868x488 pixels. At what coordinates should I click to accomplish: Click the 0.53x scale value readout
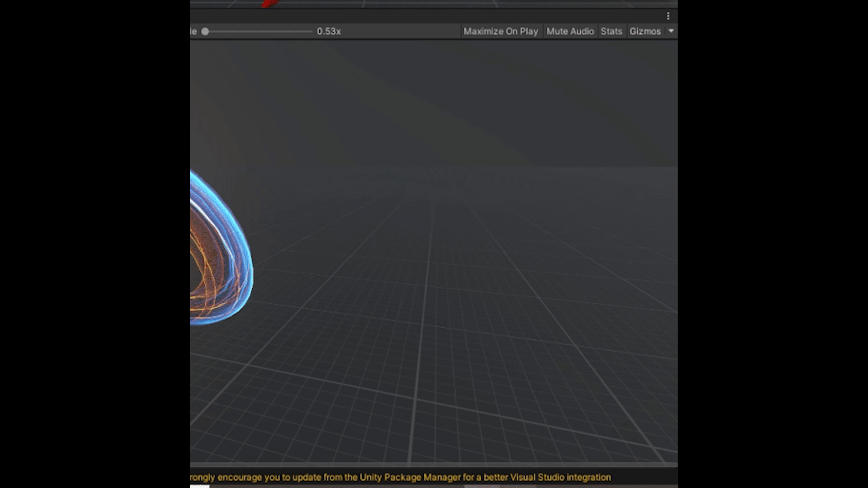tap(329, 32)
